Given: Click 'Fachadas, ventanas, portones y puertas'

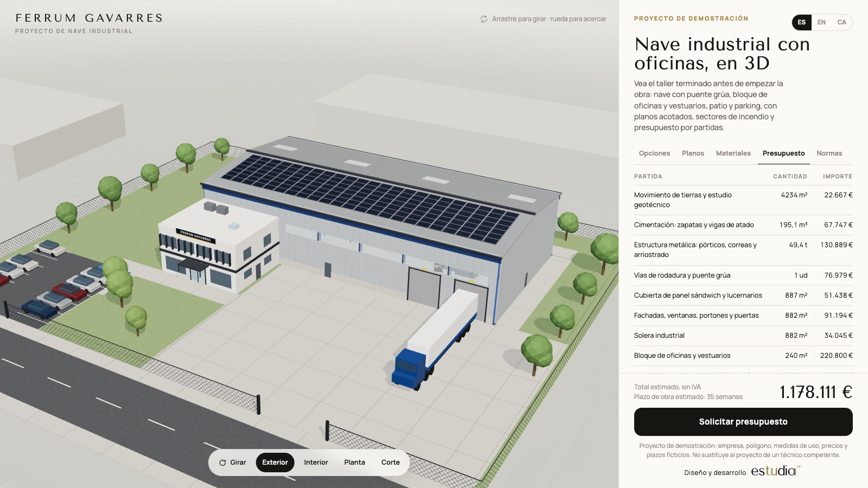Looking at the screenshot, I should coord(697,316).
